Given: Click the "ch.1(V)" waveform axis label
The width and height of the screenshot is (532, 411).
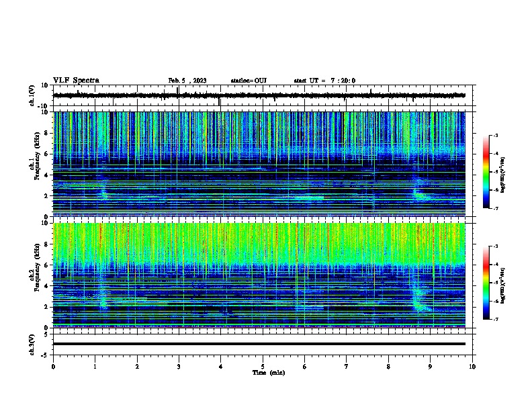Looking at the screenshot, I should pyautogui.click(x=32, y=95).
